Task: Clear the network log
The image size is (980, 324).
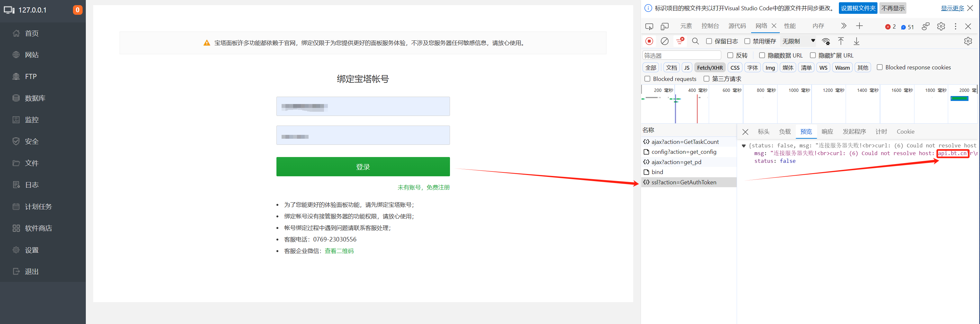Action: [665, 41]
